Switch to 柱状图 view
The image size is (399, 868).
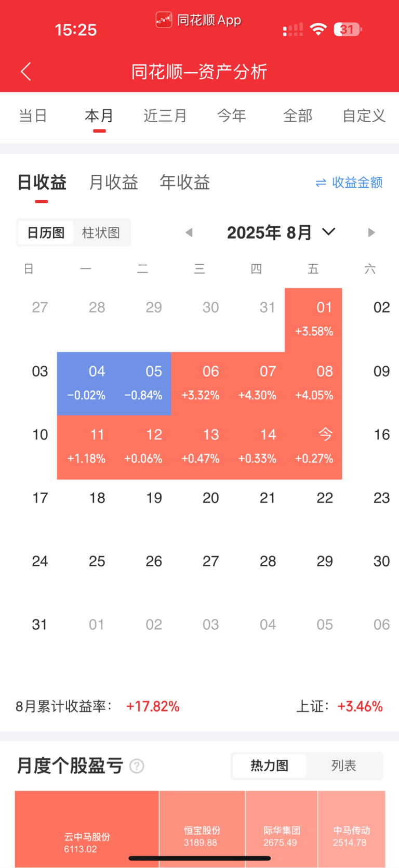click(x=101, y=232)
